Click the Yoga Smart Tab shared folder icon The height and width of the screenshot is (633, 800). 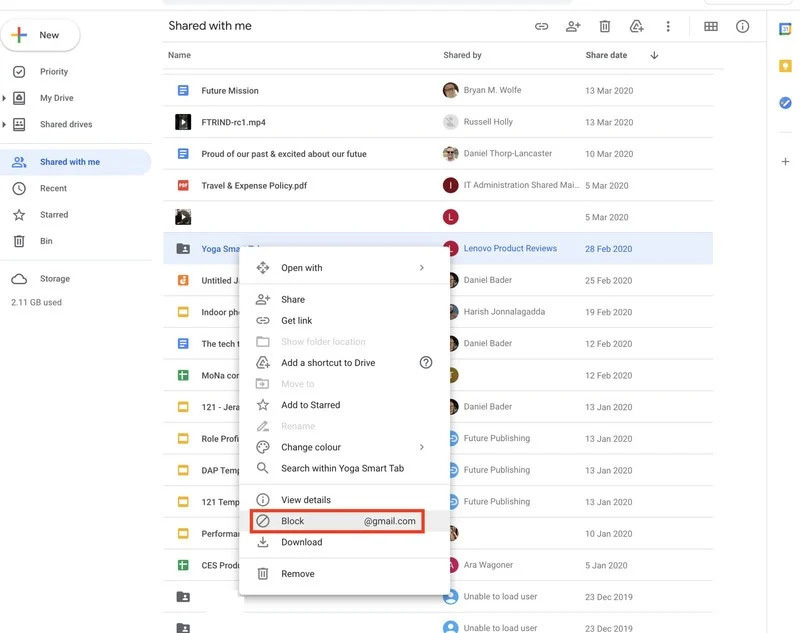(183, 248)
